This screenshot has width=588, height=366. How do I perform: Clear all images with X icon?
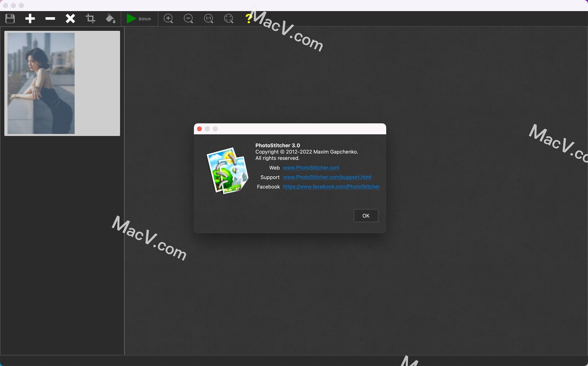(70, 19)
